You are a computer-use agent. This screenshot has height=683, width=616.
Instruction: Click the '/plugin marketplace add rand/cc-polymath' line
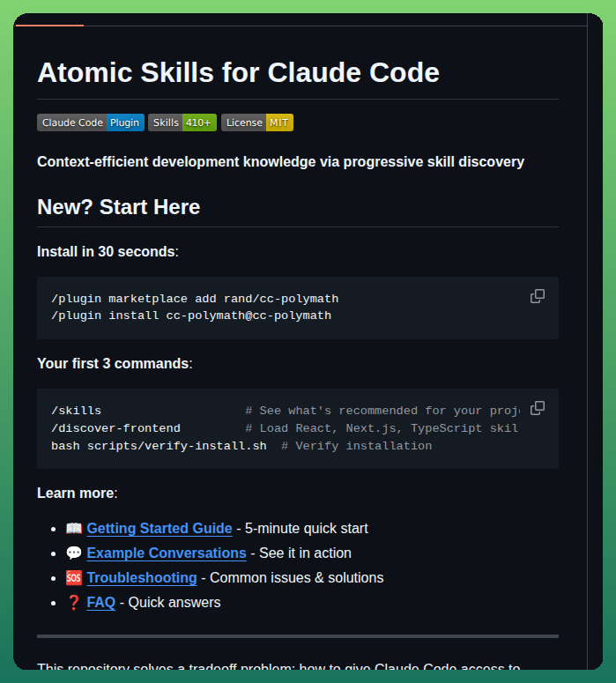[x=195, y=299]
